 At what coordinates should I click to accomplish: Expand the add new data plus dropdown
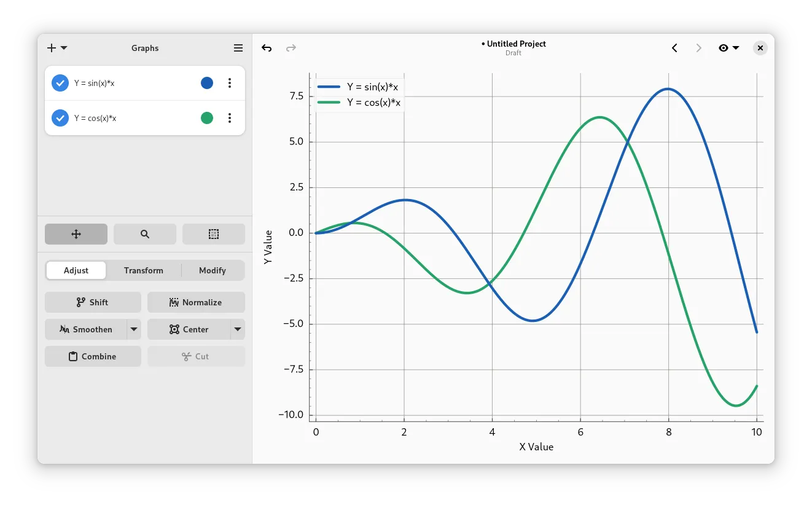(57, 48)
